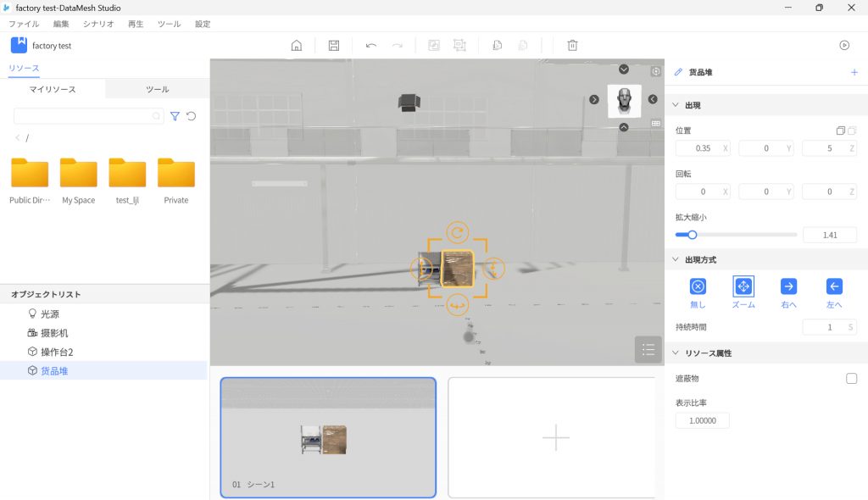The width and height of the screenshot is (868, 500).
Task: Open the シナリオ menu
Action: [98, 25]
